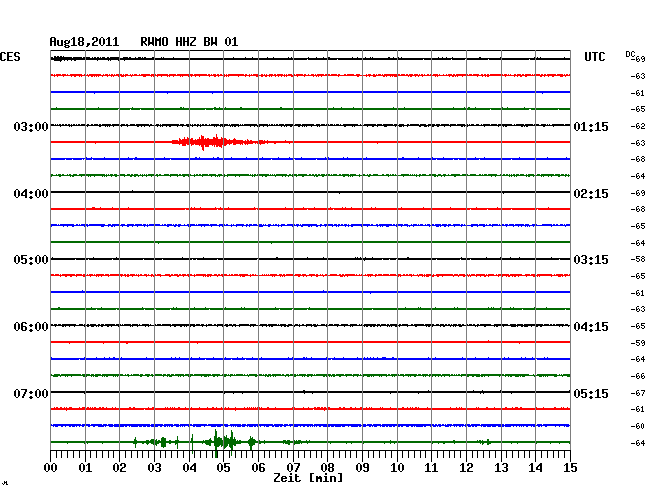Click the 05 minute axis tick label

223,468
